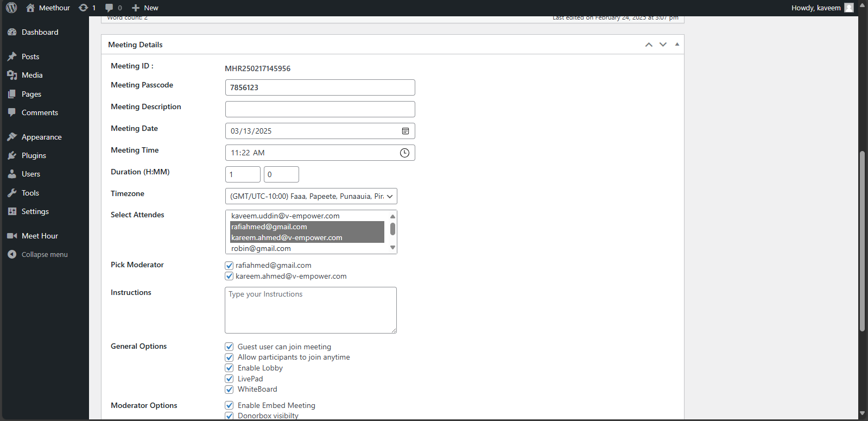
Task: Click the Collapse menu arrow icon
Action: (x=12, y=254)
